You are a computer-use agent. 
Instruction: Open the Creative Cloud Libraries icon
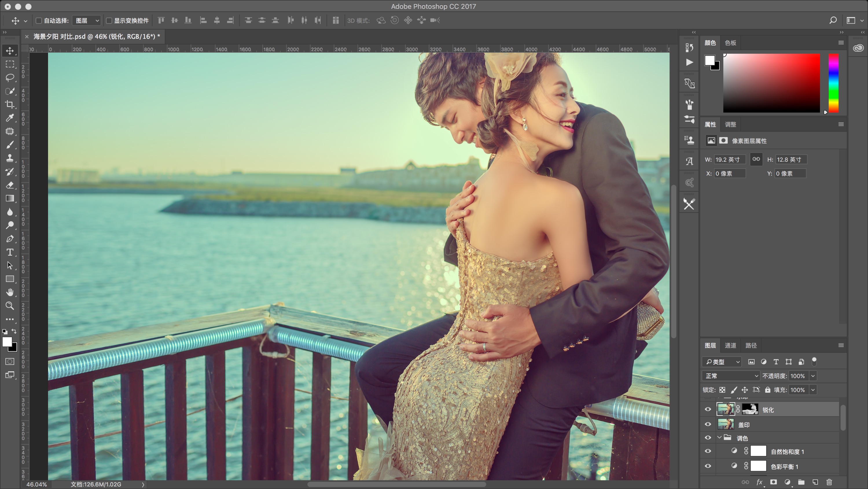pos(858,48)
